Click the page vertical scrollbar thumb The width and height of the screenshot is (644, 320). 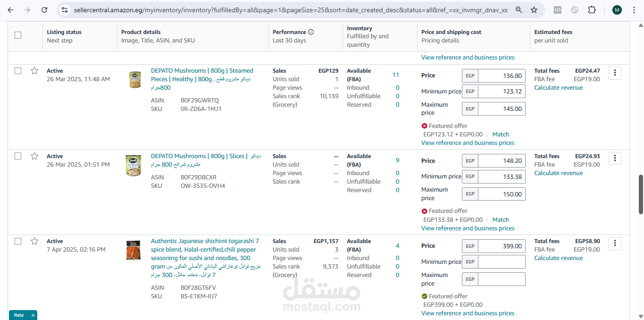tap(641, 194)
